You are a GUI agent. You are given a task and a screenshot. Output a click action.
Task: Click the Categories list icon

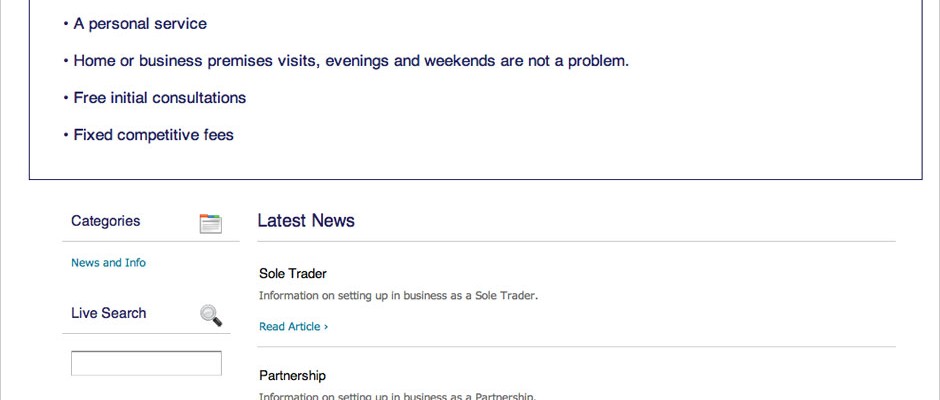210,224
